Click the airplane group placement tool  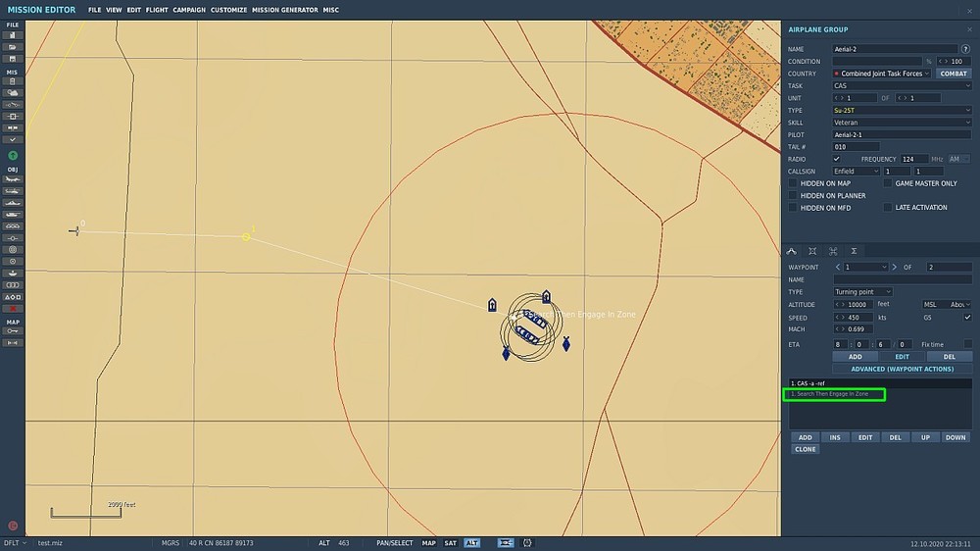pos(12,179)
